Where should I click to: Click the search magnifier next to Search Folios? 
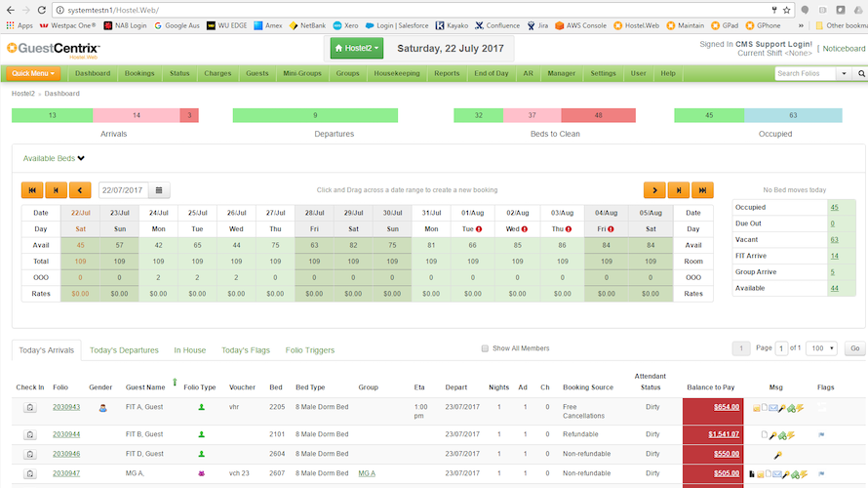click(x=861, y=73)
